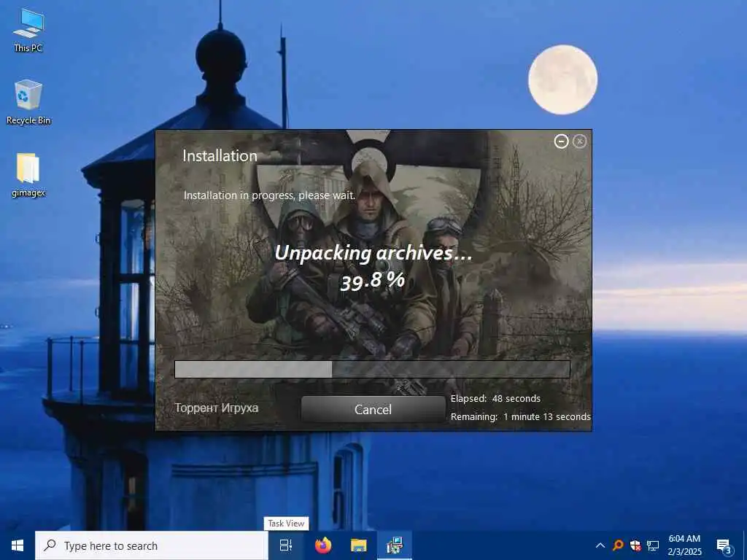The height and width of the screenshot is (560, 747).
Task: Open the This PC desktop icon
Action: 28,30
